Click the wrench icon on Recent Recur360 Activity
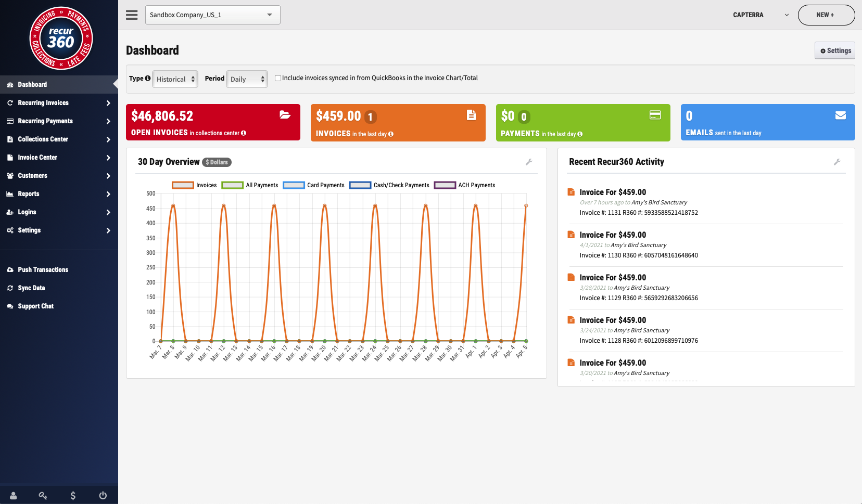 tap(838, 162)
